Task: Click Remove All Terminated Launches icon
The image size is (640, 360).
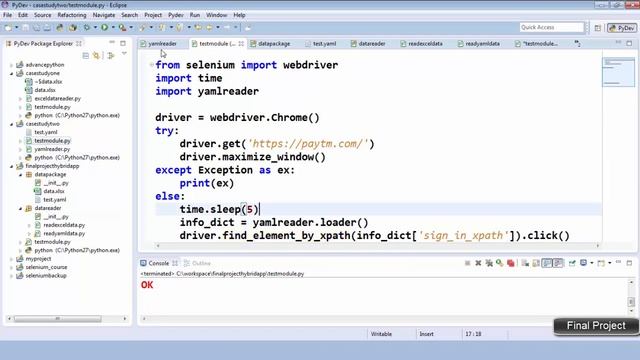Action: point(489,263)
